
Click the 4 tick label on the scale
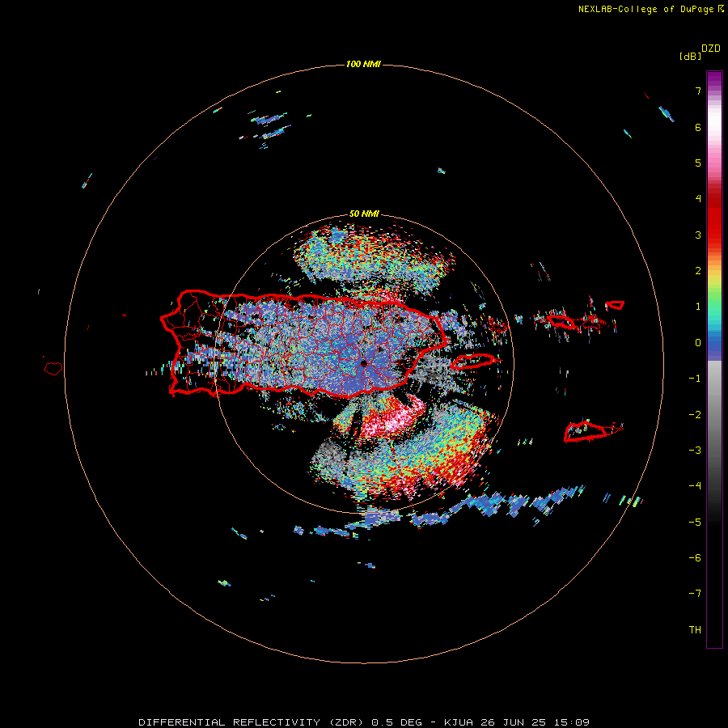[x=698, y=199]
